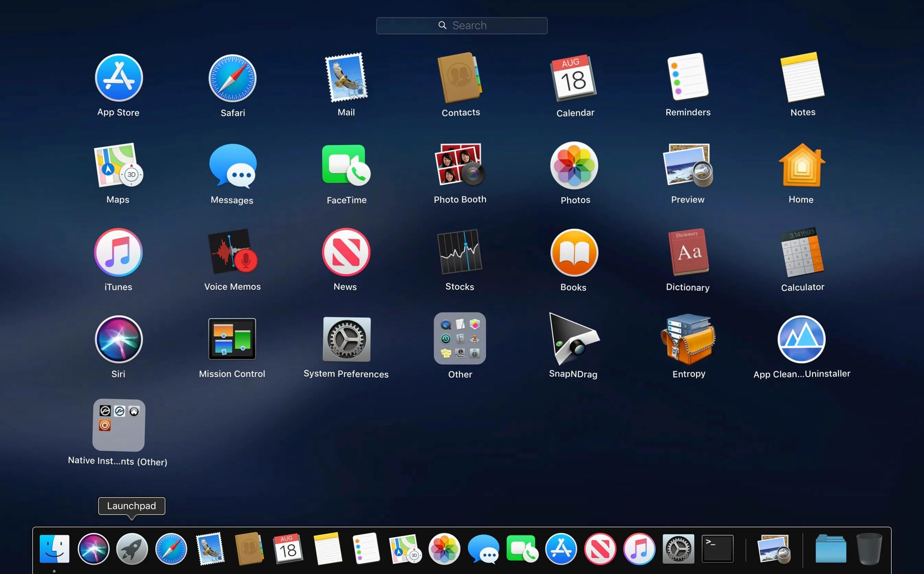Launch the Voice Memos app
924x574 pixels.
[x=233, y=251]
